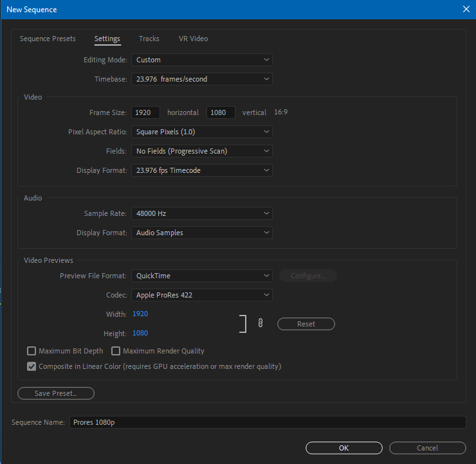Uncheck Composite in Linear Color option
The width and height of the screenshot is (476, 464).
(32, 366)
